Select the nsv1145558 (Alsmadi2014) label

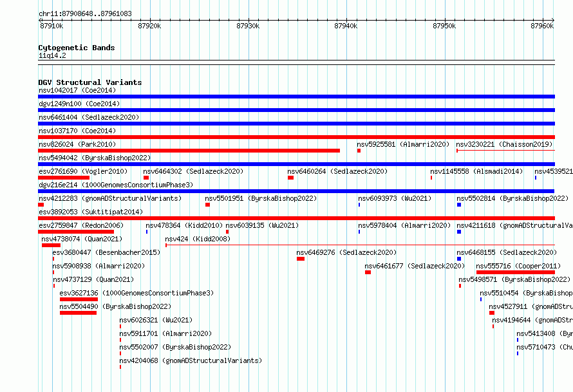[476, 171]
